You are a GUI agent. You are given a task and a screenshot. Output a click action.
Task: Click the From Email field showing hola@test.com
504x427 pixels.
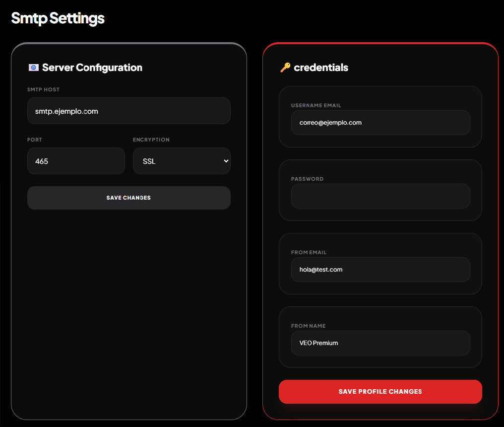[x=380, y=270]
